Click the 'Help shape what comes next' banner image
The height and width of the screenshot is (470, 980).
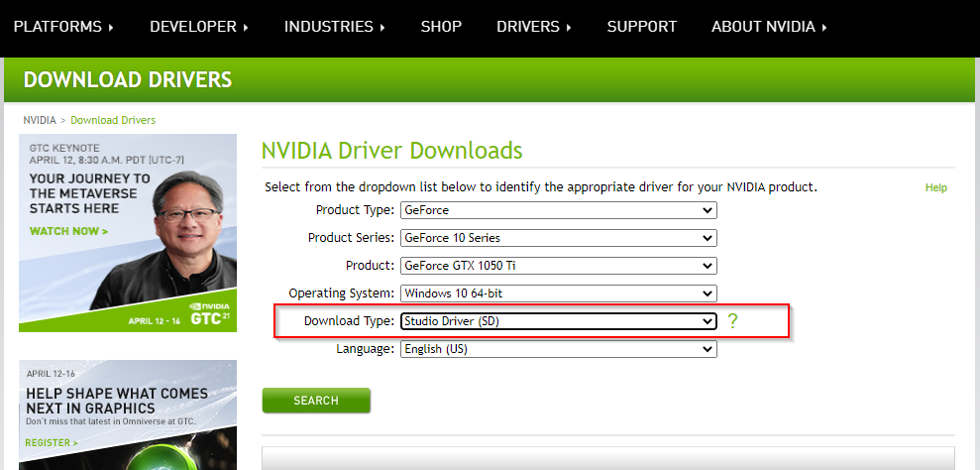(128, 414)
